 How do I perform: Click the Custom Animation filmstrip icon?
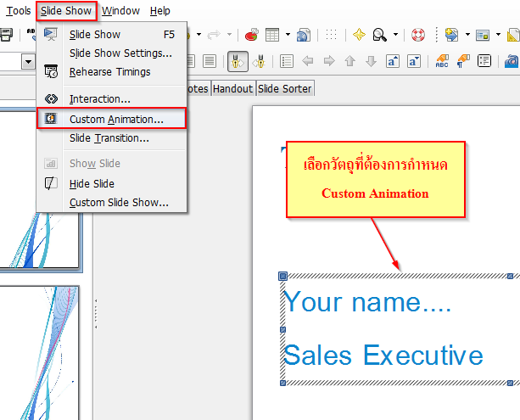pos(51,119)
